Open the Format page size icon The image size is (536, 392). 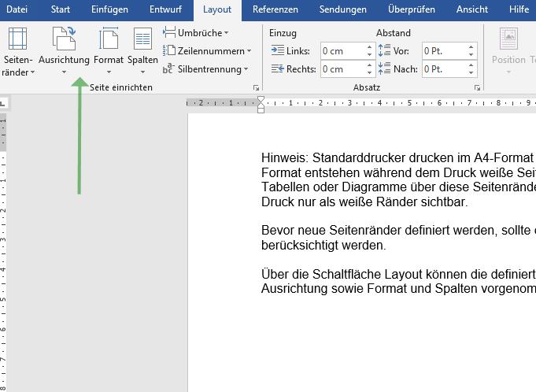pyautogui.click(x=108, y=39)
